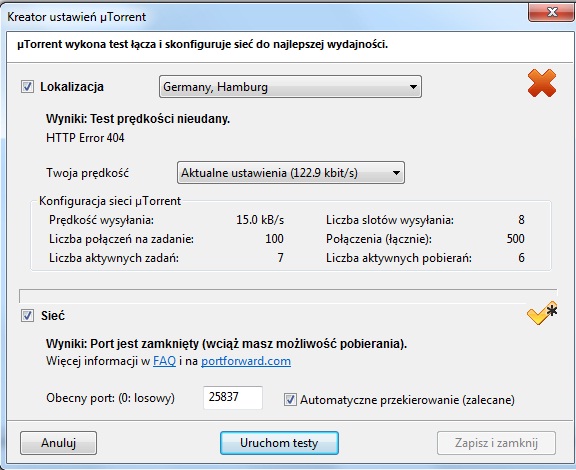Open the portforward.com link

pyautogui.click(x=246, y=361)
